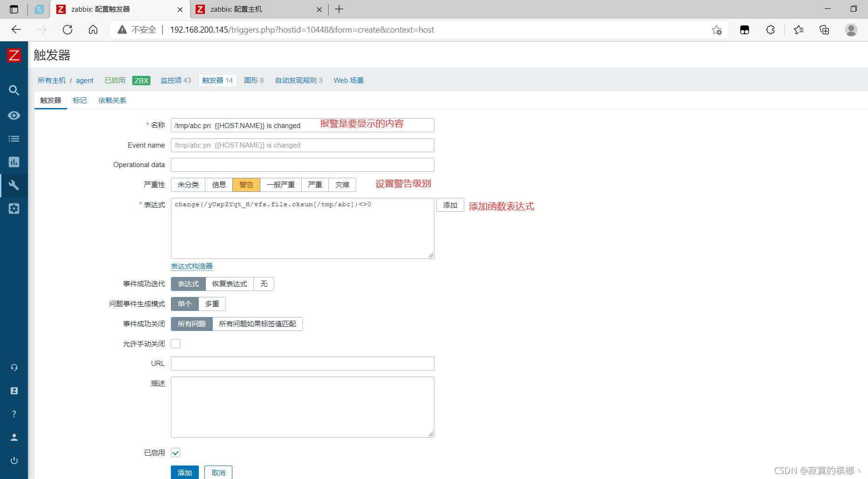Open favorites list icon in toolbar
The height and width of the screenshot is (479, 868).
(x=799, y=30)
